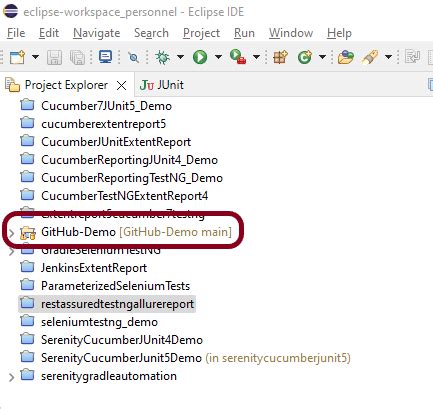Click the Eclipse logo in title bar

[x=10, y=11]
